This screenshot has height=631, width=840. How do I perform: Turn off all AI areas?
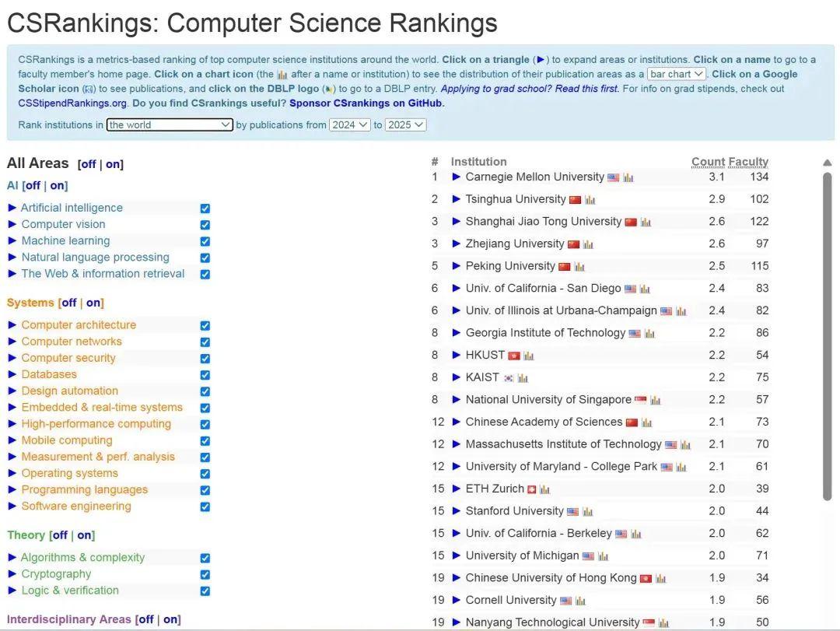coord(33,185)
